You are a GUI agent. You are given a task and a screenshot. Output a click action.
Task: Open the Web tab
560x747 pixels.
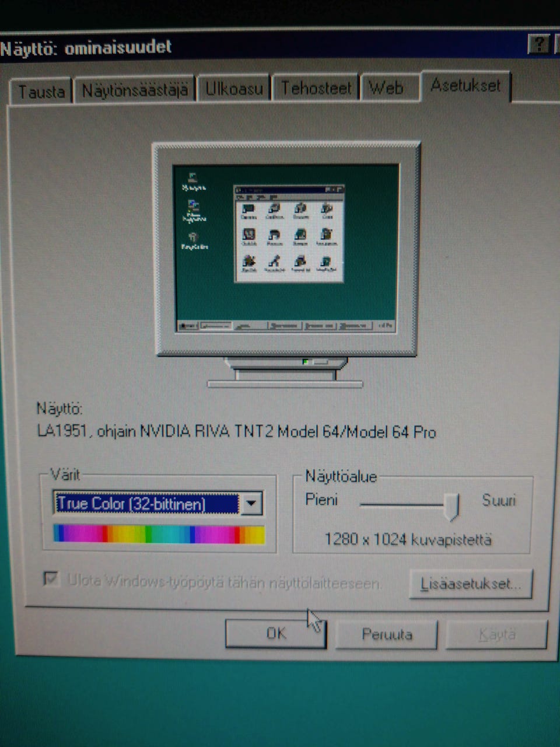coord(389,88)
